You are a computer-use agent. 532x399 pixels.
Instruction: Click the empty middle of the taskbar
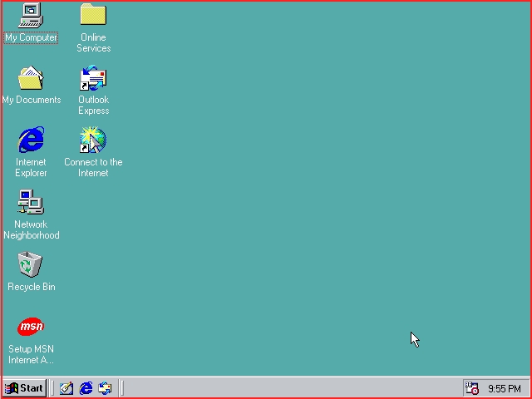click(x=291, y=388)
